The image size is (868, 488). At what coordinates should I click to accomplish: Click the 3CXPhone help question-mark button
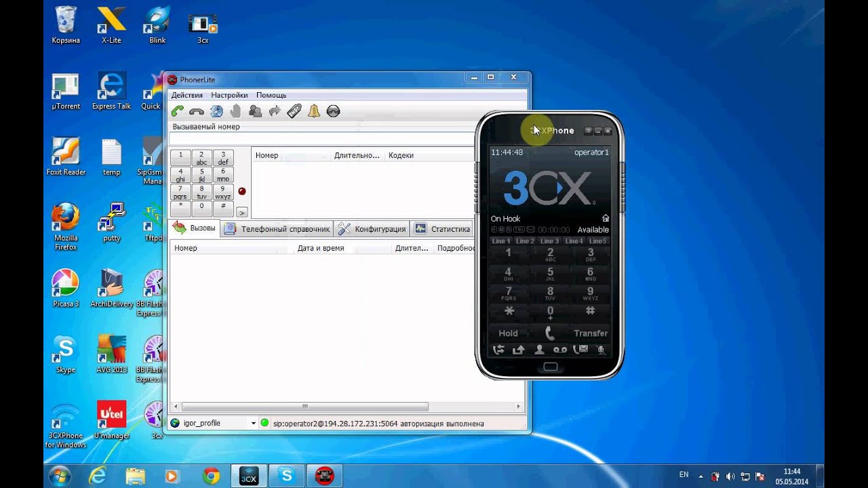pos(589,131)
